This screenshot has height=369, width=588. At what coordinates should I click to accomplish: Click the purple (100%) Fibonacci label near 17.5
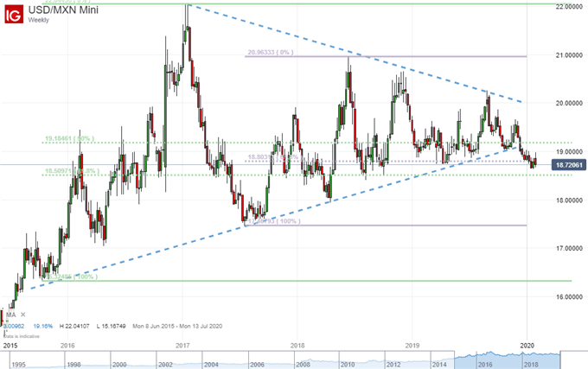pyautogui.click(x=274, y=221)
